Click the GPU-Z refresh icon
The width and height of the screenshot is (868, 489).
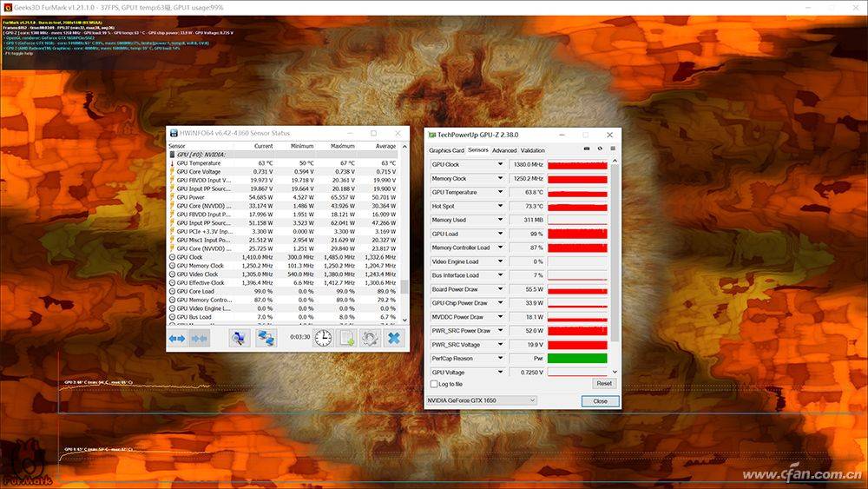(x=600, y=149)
